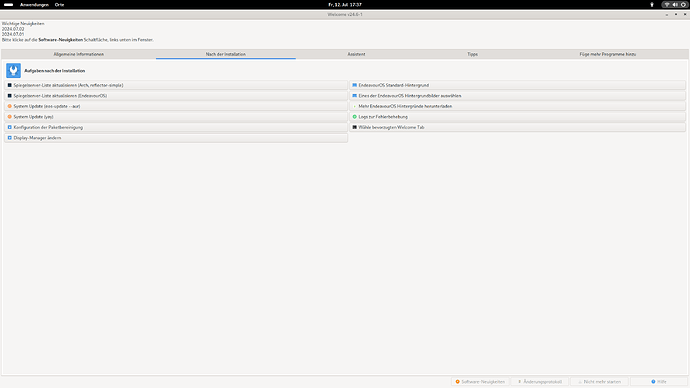Open the Tipps tab

pyautogui.click(x=472, y=54)
